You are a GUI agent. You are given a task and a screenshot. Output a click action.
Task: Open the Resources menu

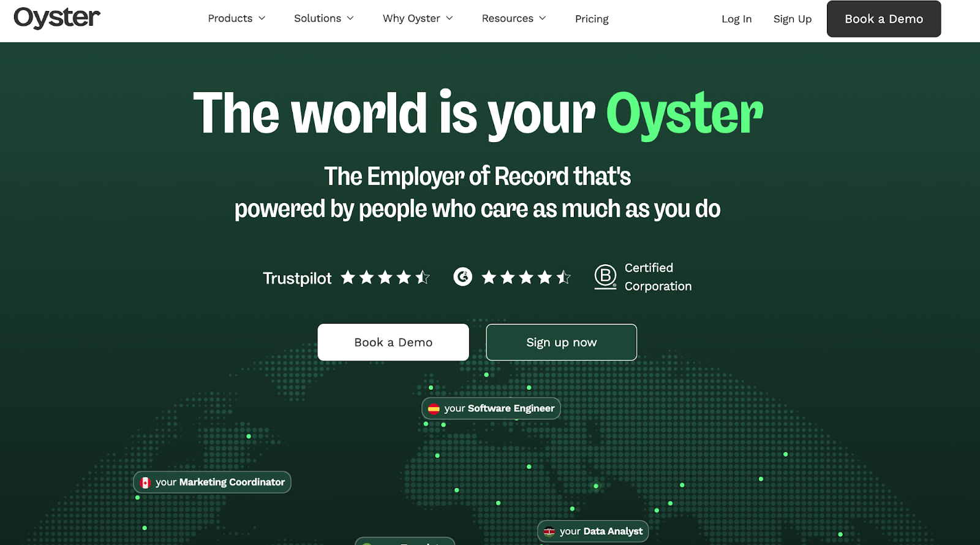pyautogui.click(x=514, y=18)
